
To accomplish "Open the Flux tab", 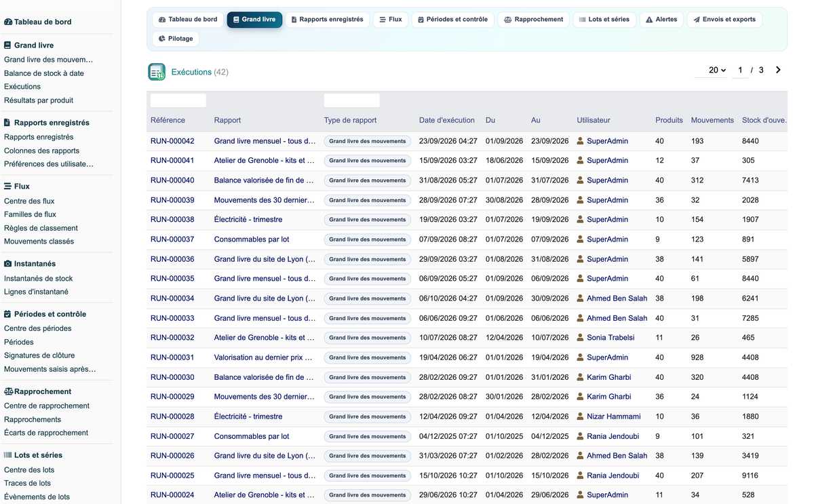I will click(x=391, y=20).
